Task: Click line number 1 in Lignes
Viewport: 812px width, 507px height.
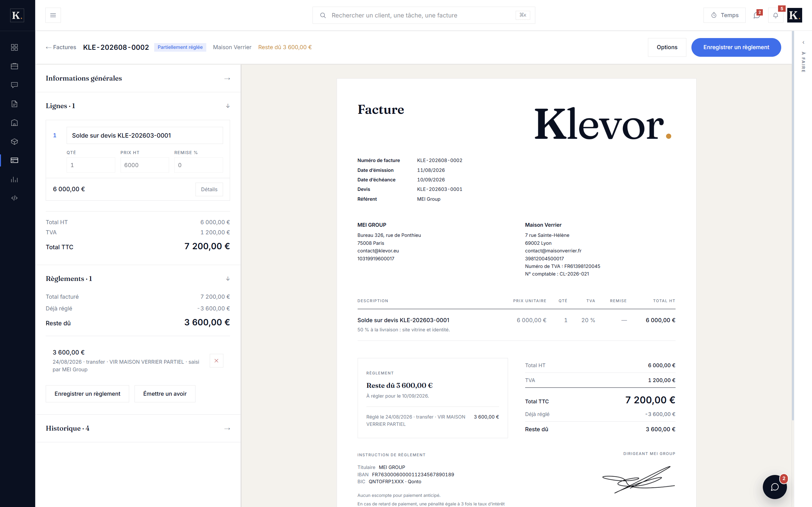Action: click(55, 135)
